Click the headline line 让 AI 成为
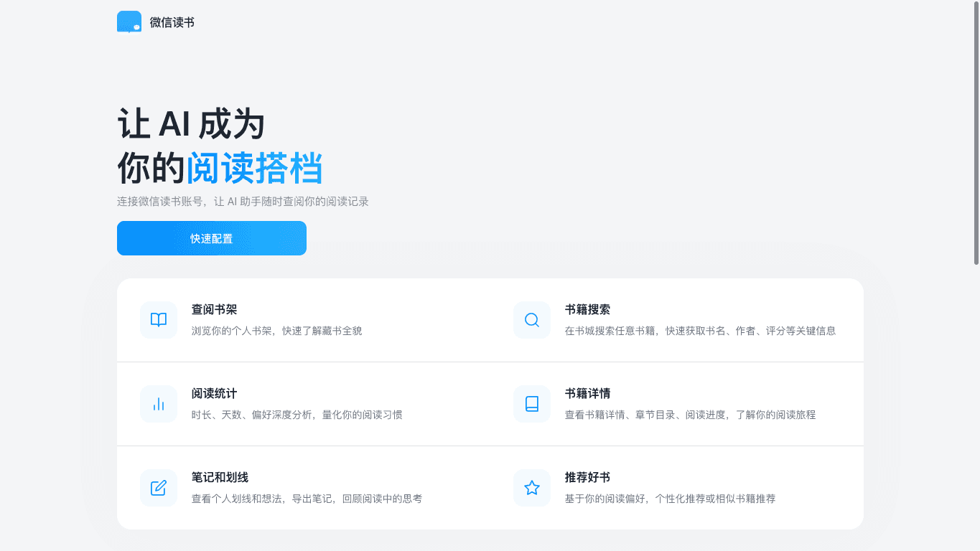Viewport: 980px width, 551px height. (x=191, y=124)
